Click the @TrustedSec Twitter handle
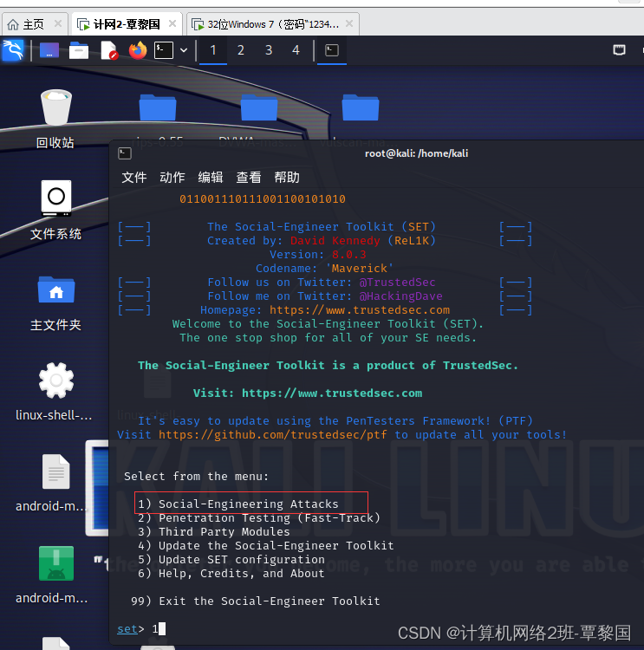This screenshot has height=650, width=644. [x=397, y=283]
